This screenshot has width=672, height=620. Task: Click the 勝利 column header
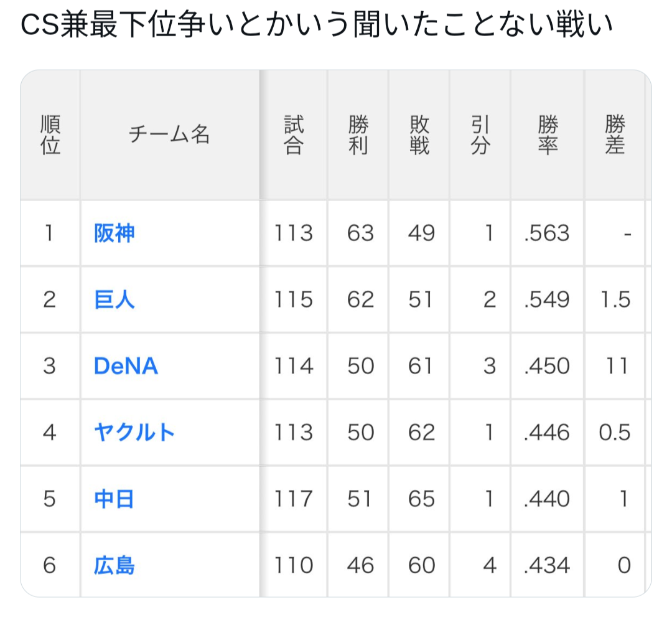(358, 134)
